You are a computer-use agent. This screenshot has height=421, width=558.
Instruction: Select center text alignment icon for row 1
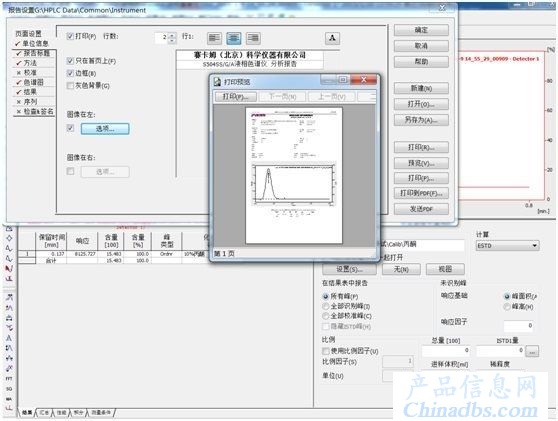(x=233, y=38)
